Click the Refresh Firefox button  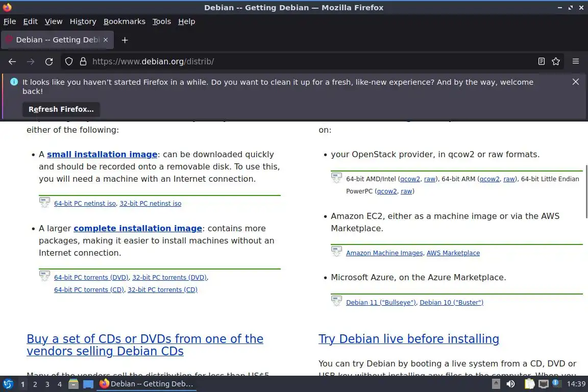click(61, 109)
